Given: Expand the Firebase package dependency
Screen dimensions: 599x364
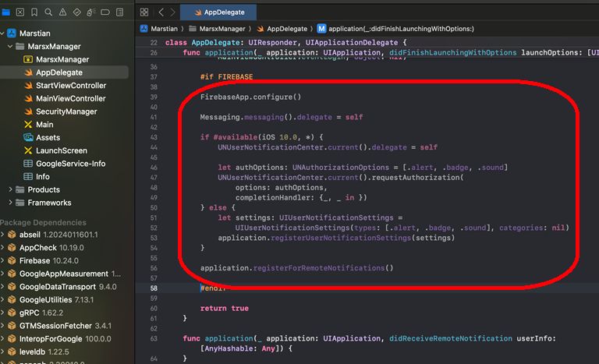Looking at the screenshot, I should point(2,260).
